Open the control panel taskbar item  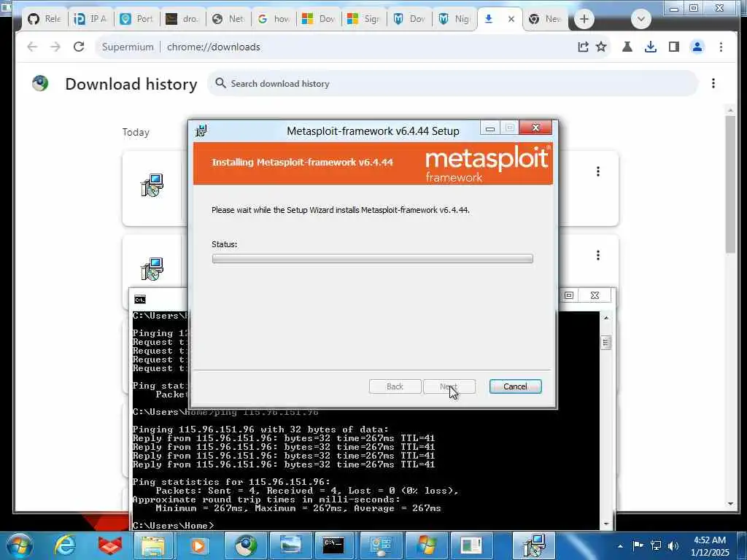coord(380,545)
